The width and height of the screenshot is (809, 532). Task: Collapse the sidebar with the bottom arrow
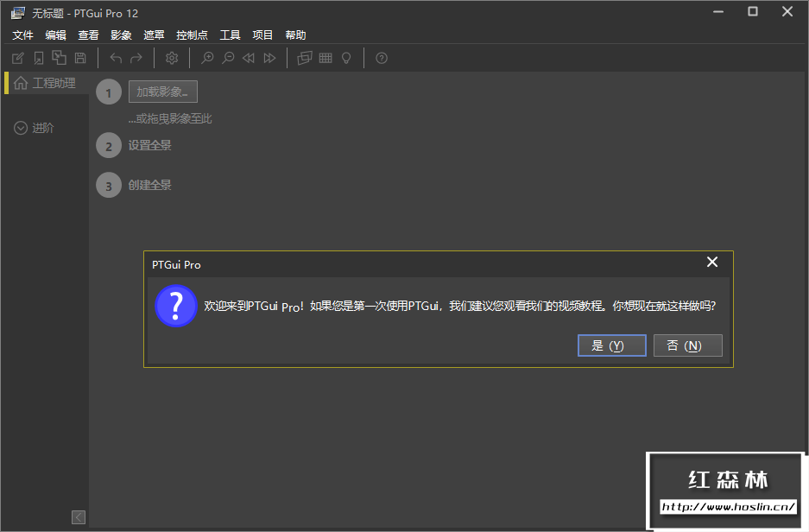(x=79, y=517)
